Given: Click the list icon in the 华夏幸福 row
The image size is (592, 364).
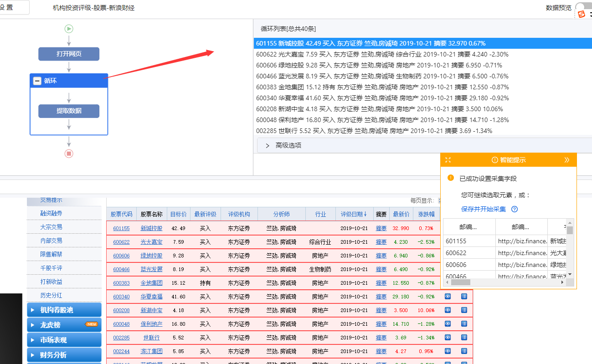Looking at the screenshot, I should pos(464,296).
